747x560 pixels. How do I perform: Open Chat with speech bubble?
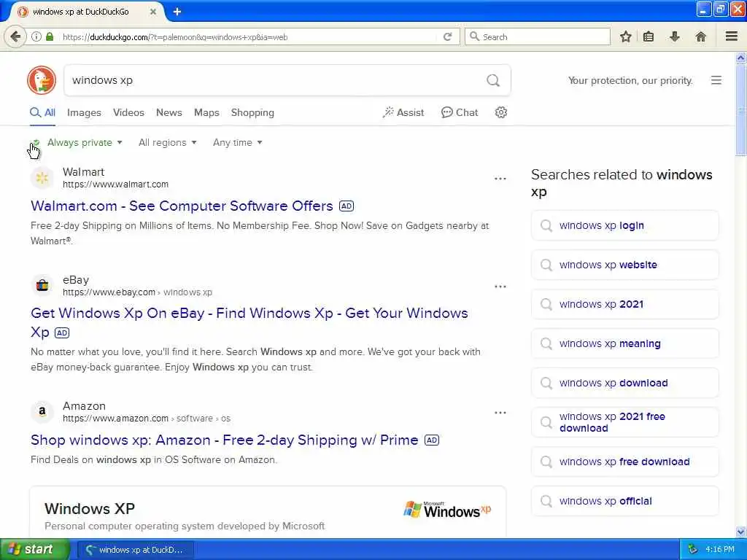click(x=460, y=112)
